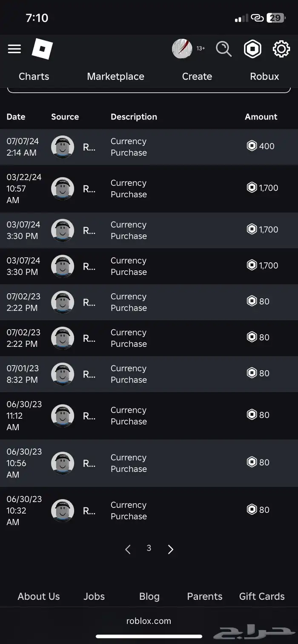Open the Gift Cards footer link

click(x=262, y=596)
